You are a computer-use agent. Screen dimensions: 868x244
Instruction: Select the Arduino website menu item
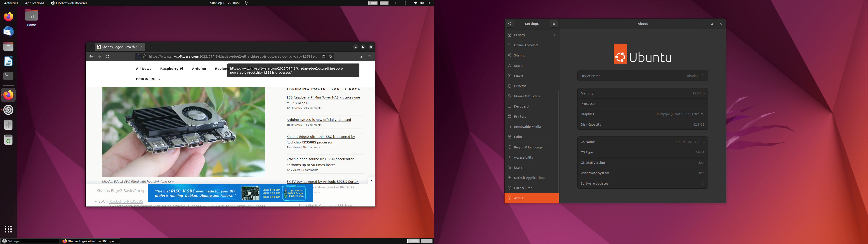click(x=199, y=69)
